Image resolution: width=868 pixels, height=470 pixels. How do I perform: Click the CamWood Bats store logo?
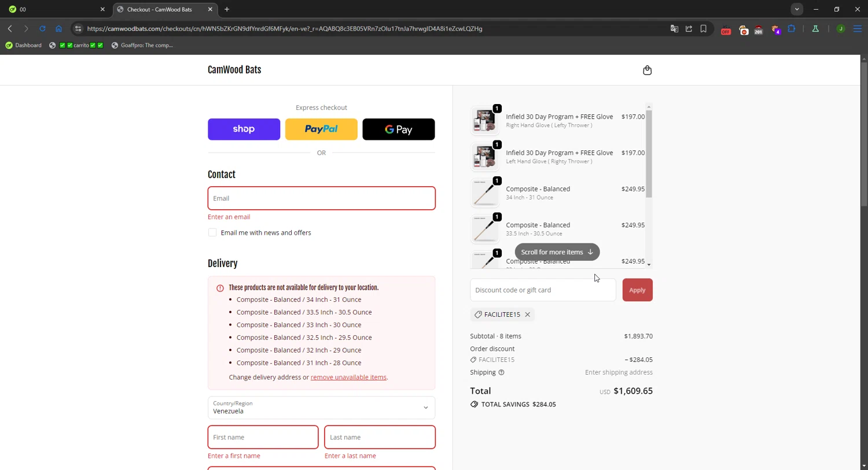click(x=234, y=70)
